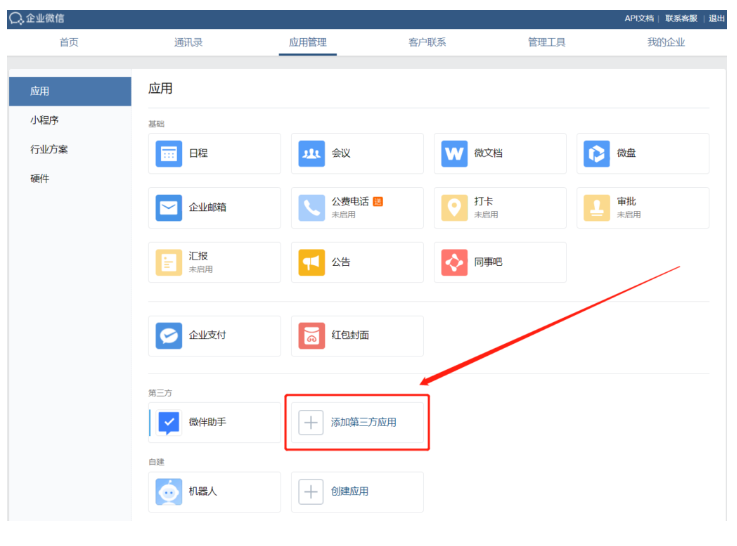Open the 公告 announcement app icon
Screen dimensions: 737x546
pos(312,262)
